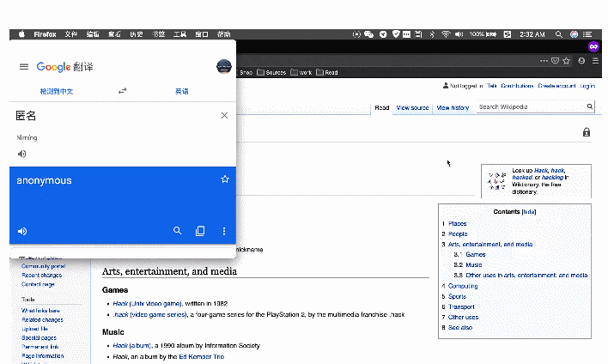Click the Google account avatar
Viewport: 608px width, 364px height.
tap(223, 66)
